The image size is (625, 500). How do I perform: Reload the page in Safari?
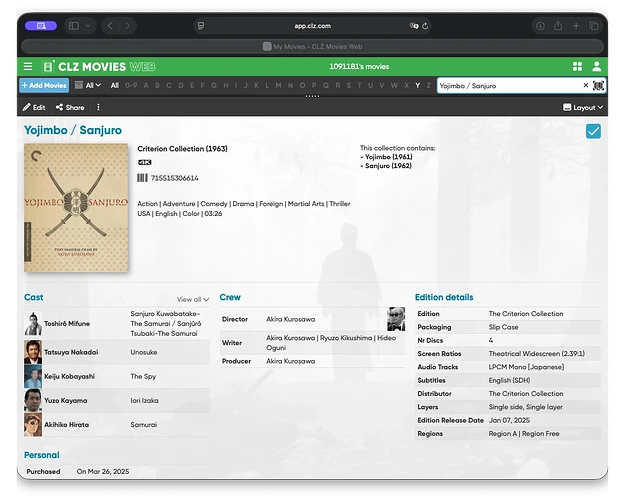(x=425, y=26)
